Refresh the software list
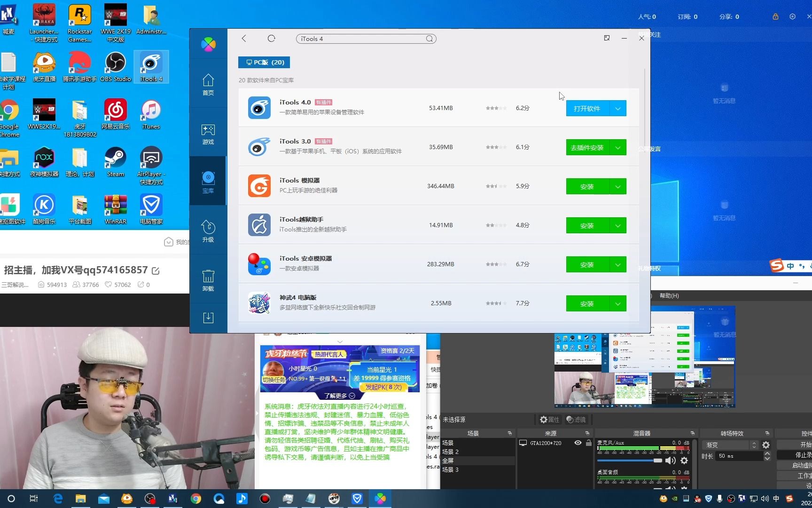This screenshot has height=508, width=812. tap(271, 39)
